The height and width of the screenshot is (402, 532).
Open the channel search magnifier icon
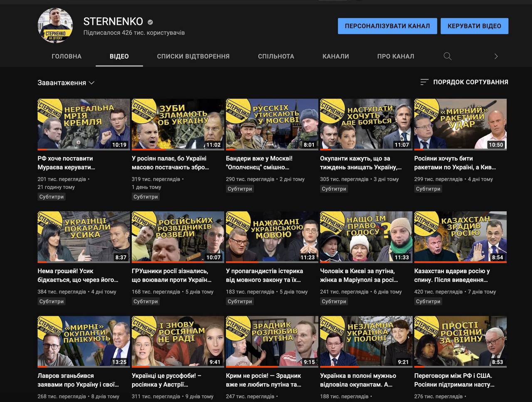(448, 56)
